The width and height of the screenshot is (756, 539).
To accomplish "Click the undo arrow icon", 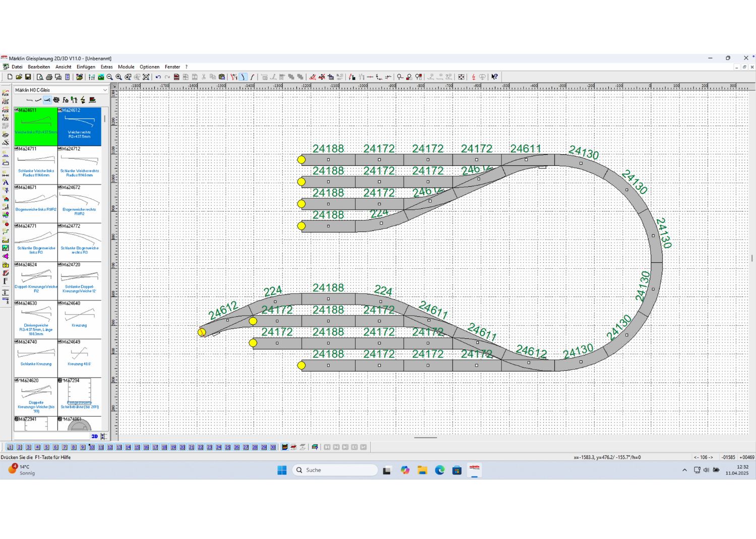I will click(x=158, y=77).
